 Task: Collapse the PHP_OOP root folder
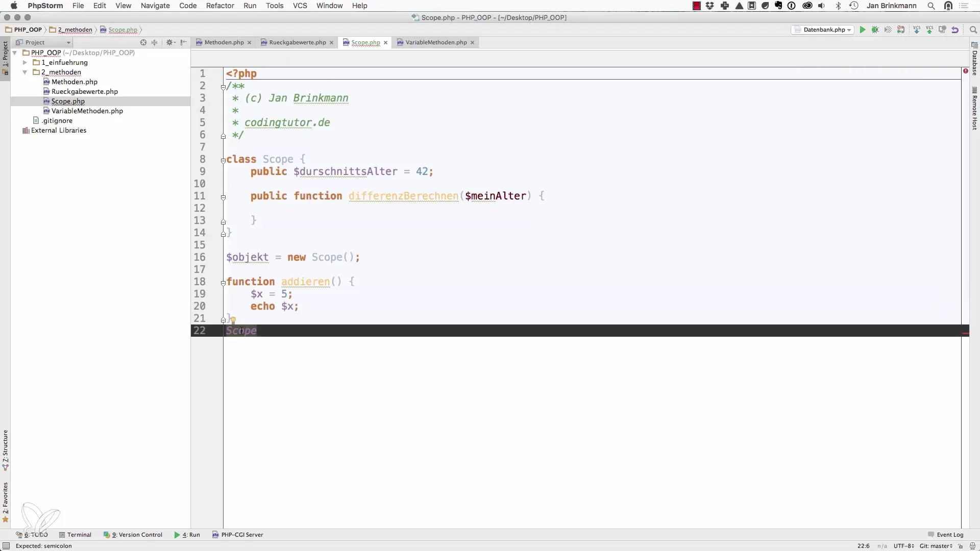(15, 53)
